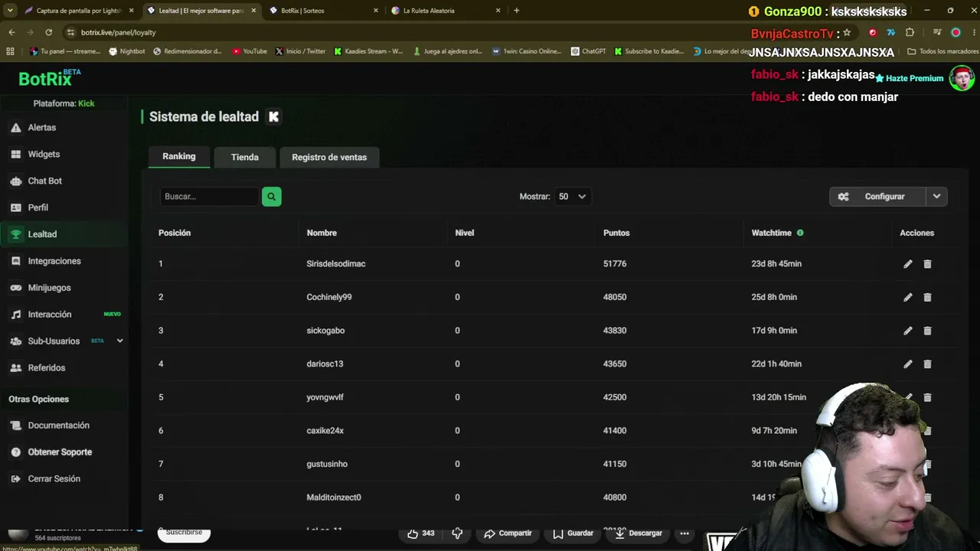
Task: Go to the Chat Bot sidebar section
Action: click(x=44, y=181)
